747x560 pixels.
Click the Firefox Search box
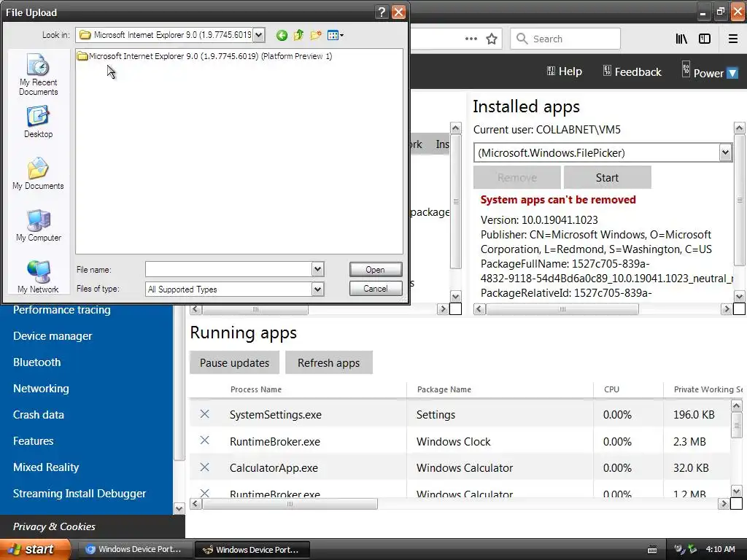pyautogui.click(x=565, y=39)
